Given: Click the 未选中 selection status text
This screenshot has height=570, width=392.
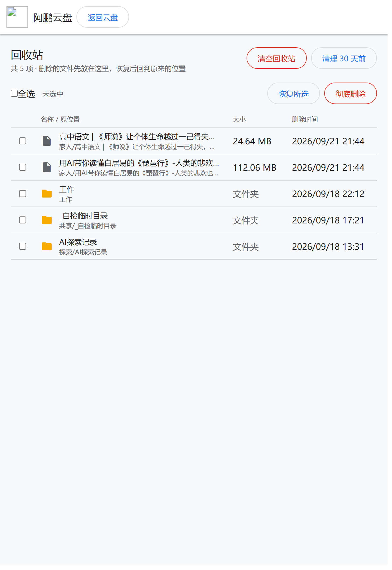Looking at the screenshot, I should tap(53, 94).
